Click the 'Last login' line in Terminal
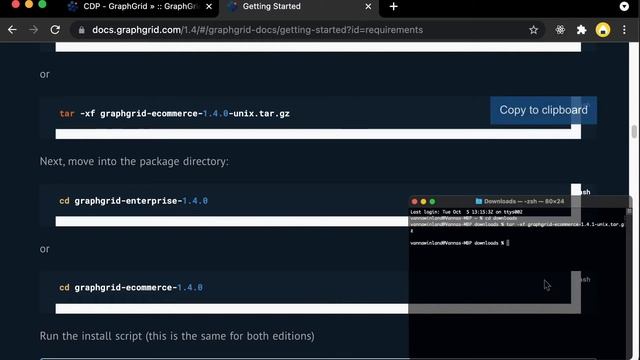 (x=467, y=212)
